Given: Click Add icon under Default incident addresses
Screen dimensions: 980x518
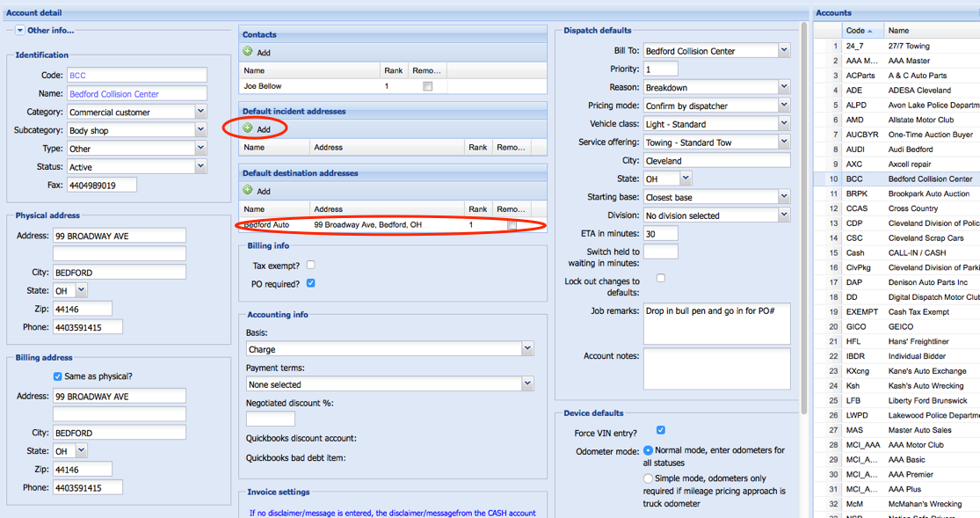Looking at the screenshot, I should pos(248,129).
